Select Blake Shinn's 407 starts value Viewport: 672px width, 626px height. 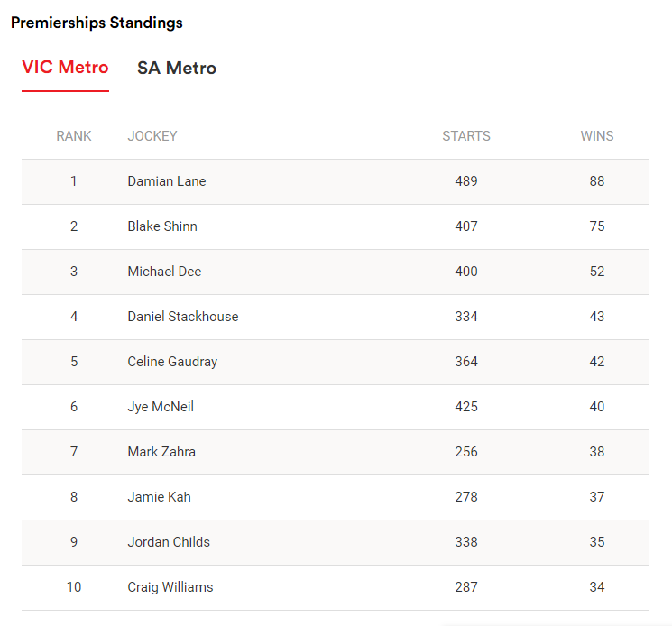click(466, 226)
